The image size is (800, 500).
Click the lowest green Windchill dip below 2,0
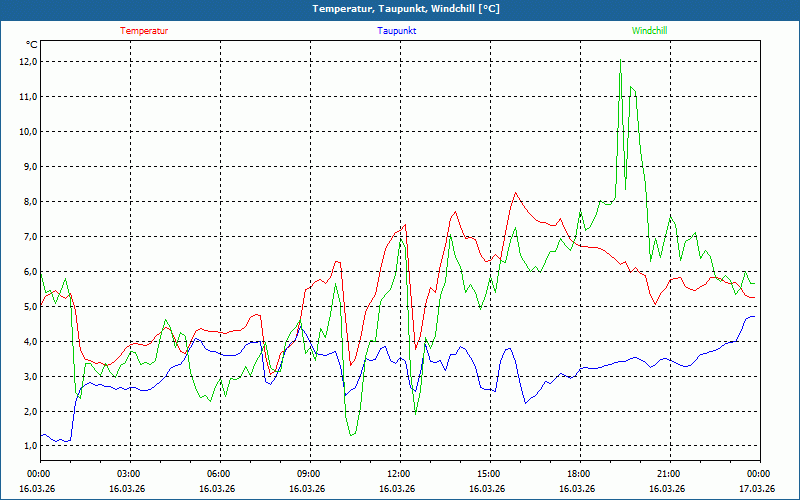pos(352,434)
